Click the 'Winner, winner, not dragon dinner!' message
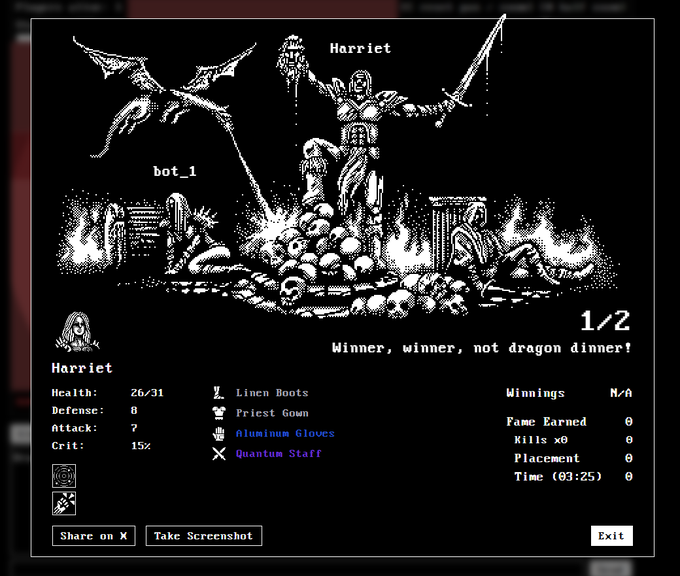 pos(482,348)
